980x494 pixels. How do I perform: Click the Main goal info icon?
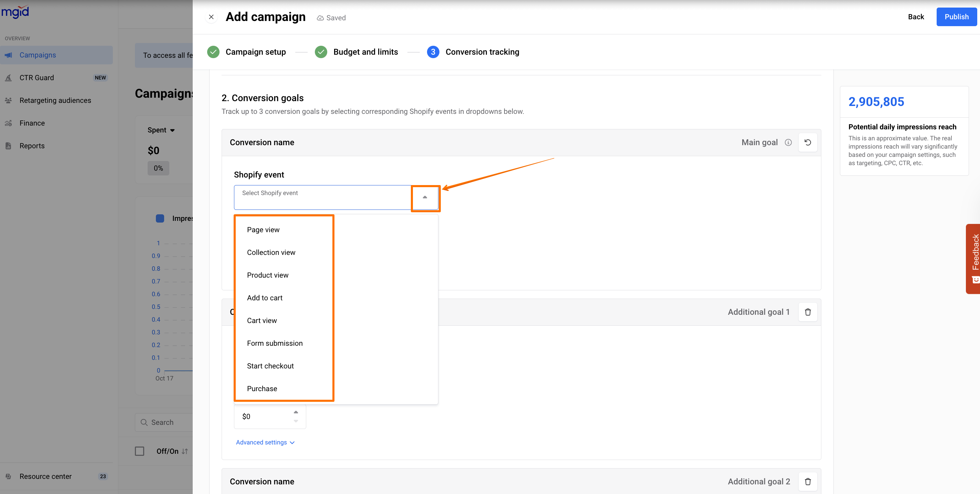point(788,142)
